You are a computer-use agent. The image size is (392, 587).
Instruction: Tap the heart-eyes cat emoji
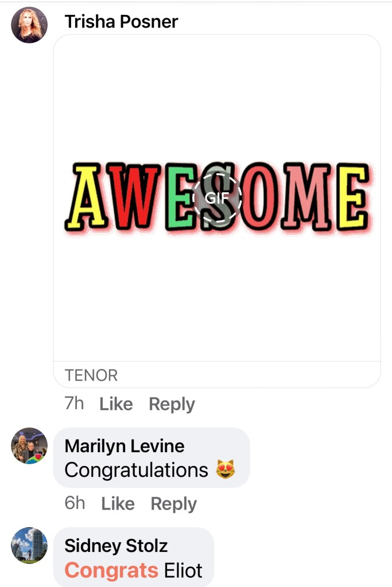click(226, 469)
